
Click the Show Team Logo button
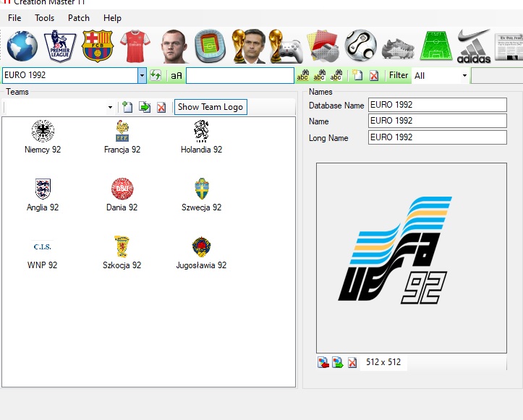[211, 107]
